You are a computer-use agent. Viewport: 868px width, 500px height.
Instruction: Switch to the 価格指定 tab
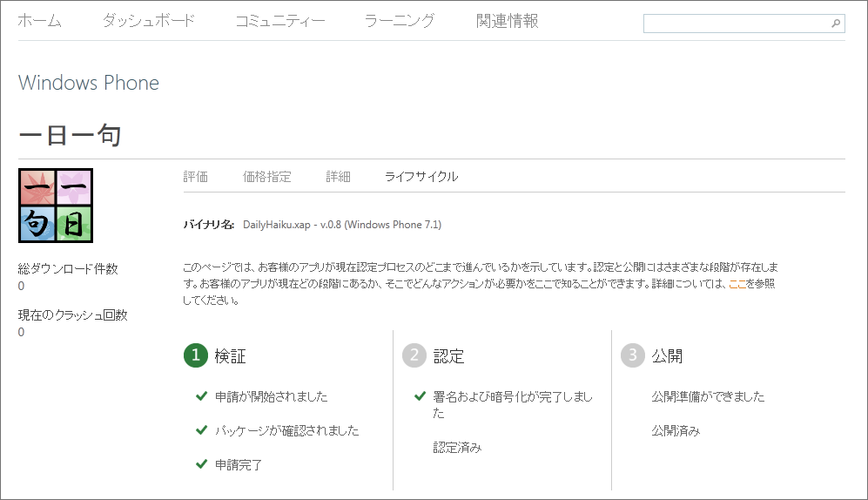point(266,177)
